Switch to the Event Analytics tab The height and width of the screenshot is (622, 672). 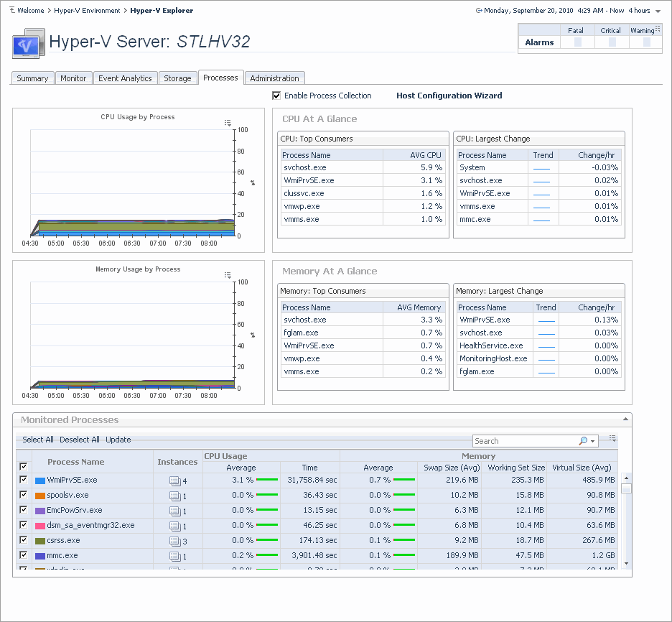click(x=125, y=78)
